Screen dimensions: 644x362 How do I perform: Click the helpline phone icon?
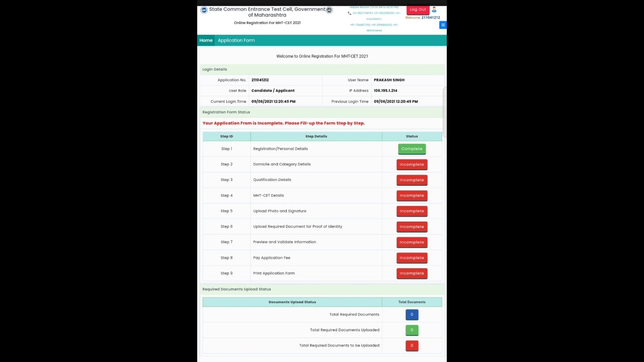pyautogui.click(x=350, y=13)
